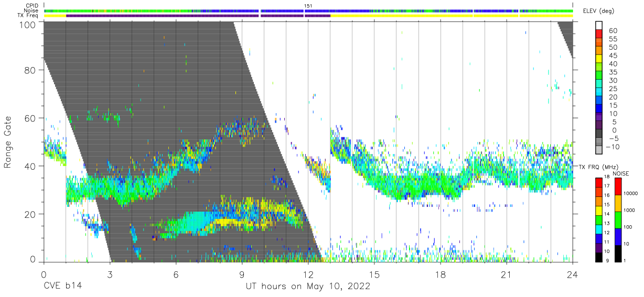
Task: Click the range gate 20 y-axis label
Action: (x=29, y=214)
